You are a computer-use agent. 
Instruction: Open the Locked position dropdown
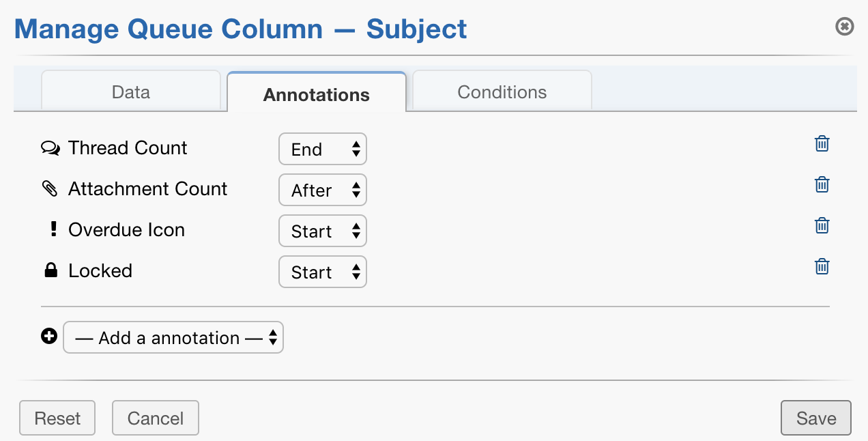[x=322, y=271]
